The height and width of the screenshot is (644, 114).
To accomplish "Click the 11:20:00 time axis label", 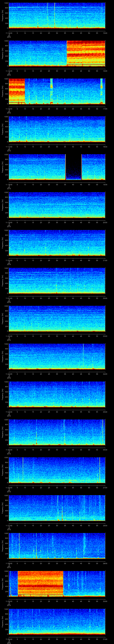I will (9, 260).
